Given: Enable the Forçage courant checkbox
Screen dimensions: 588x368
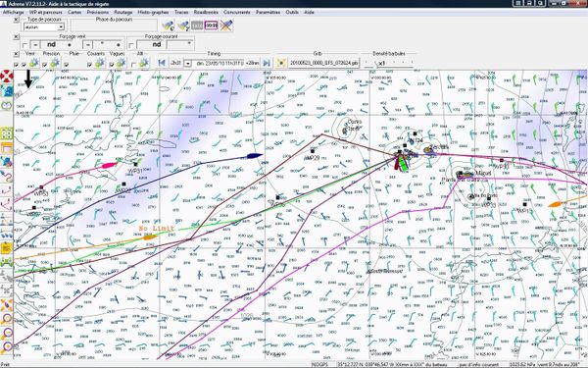Looking at the screenshot, I should (x=131, y=45).
